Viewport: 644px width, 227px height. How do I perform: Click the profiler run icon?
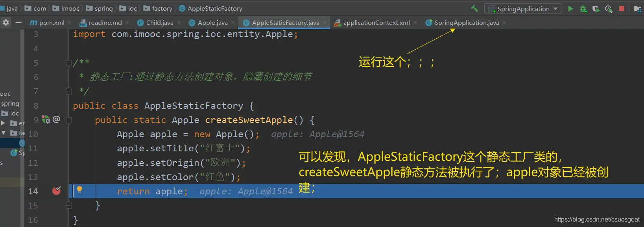click(x=609, y=9)
